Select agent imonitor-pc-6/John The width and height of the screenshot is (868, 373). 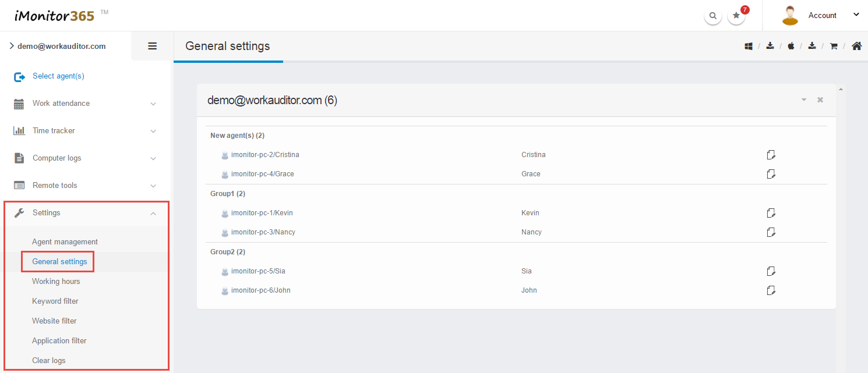pyautogui.click(x=261, y=290)
